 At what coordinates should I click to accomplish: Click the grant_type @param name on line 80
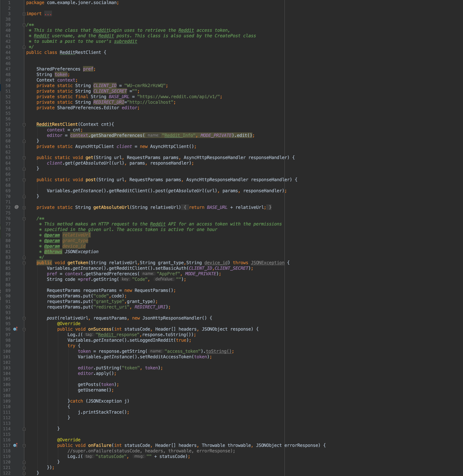click(75, 241)
